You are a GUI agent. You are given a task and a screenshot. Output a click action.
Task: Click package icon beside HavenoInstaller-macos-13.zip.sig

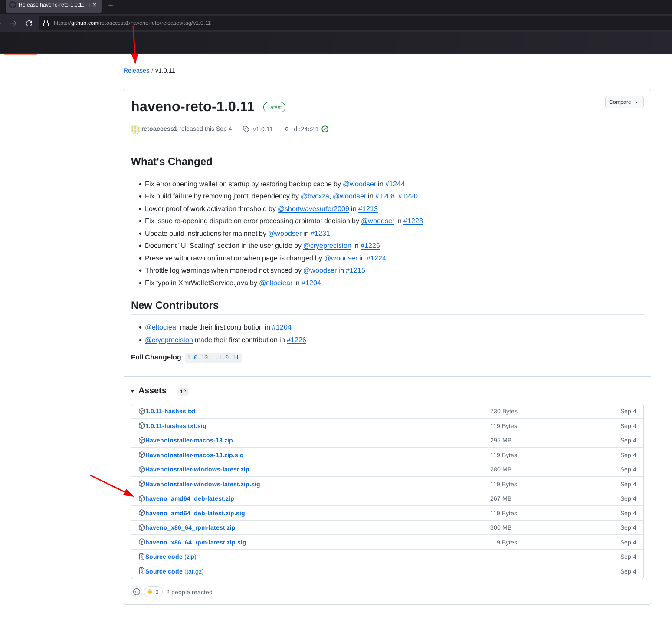[x=141, y=455]
